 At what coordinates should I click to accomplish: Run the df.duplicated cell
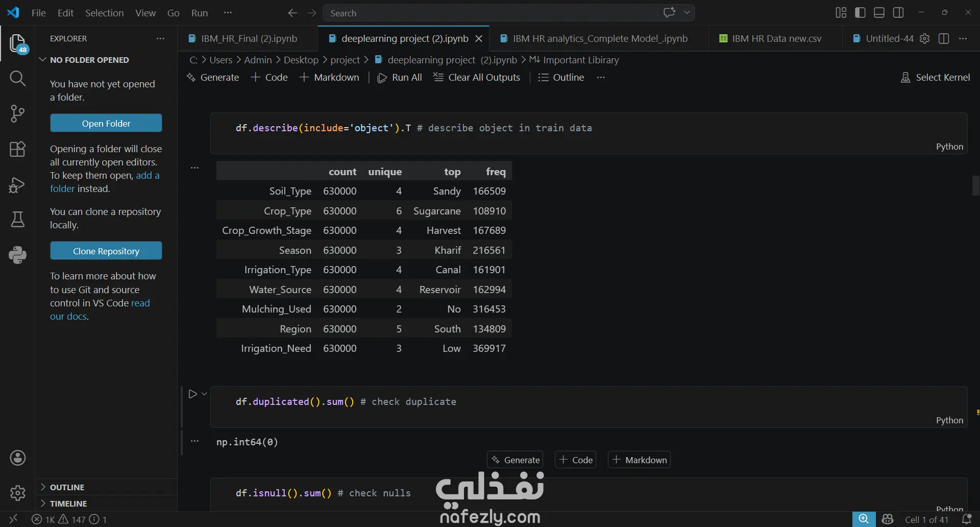(x=192, y=394)
